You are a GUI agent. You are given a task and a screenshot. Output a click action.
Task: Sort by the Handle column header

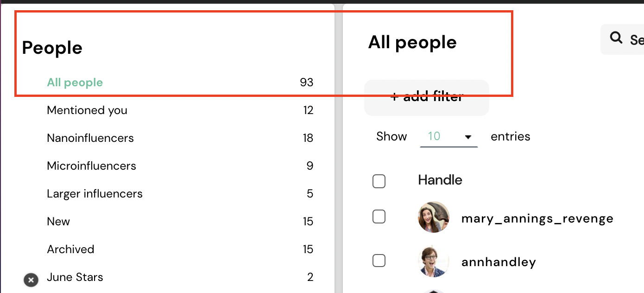[x=440, y=180]
